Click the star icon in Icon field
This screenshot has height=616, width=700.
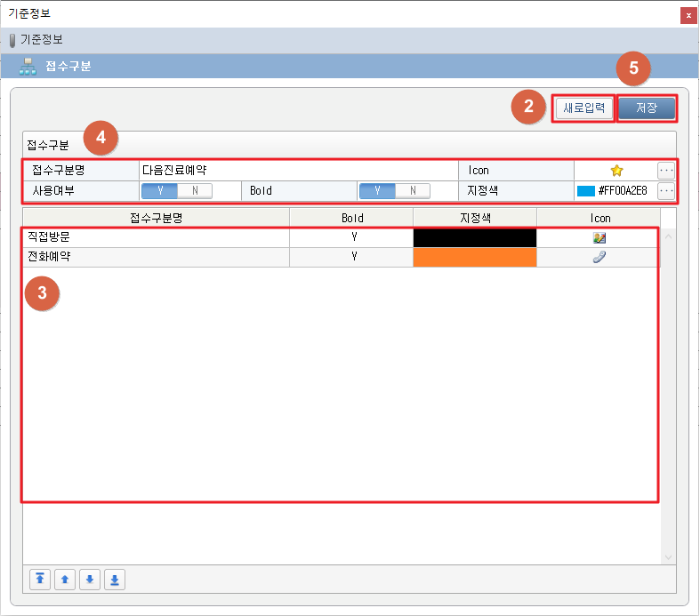tap(616, 170)
